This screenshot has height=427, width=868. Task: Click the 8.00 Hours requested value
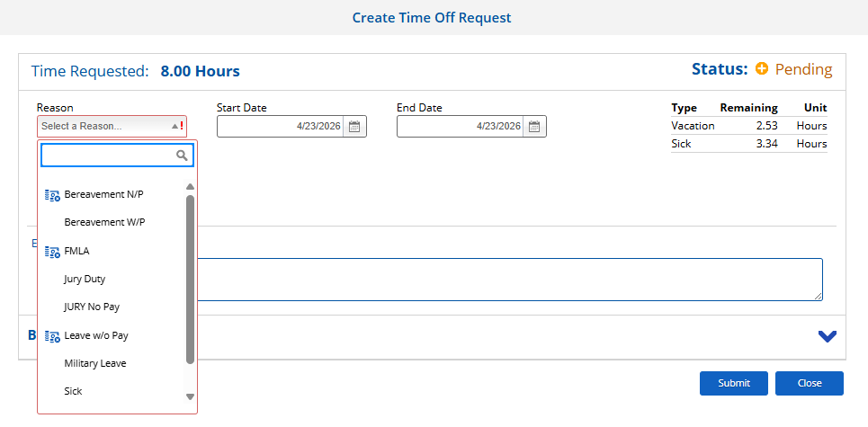[201, 71]
